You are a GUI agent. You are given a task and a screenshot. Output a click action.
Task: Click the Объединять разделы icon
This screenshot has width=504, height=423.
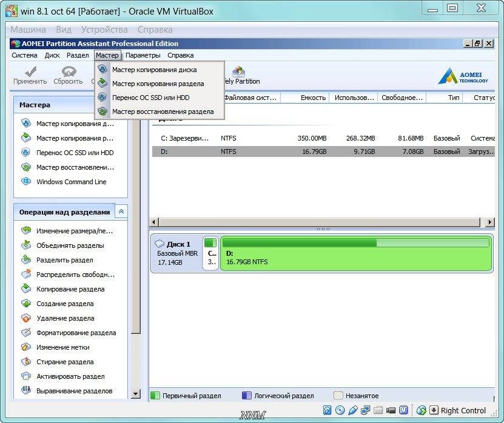[26, 245]
